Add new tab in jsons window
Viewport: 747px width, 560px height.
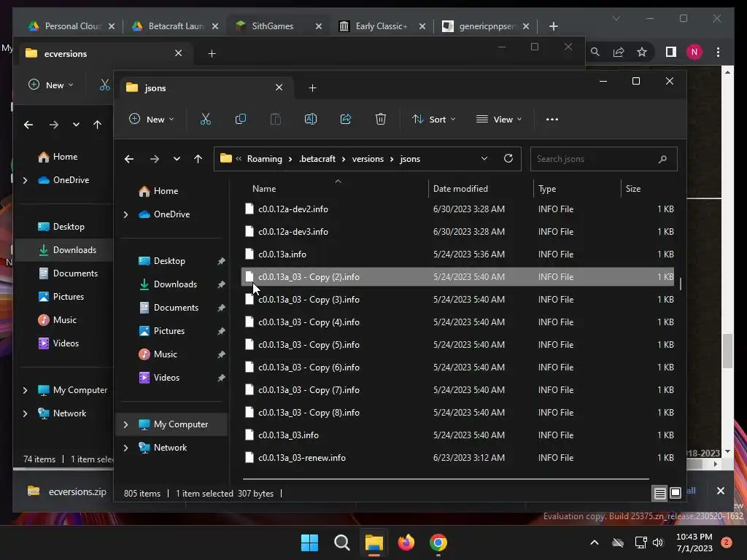312,87
